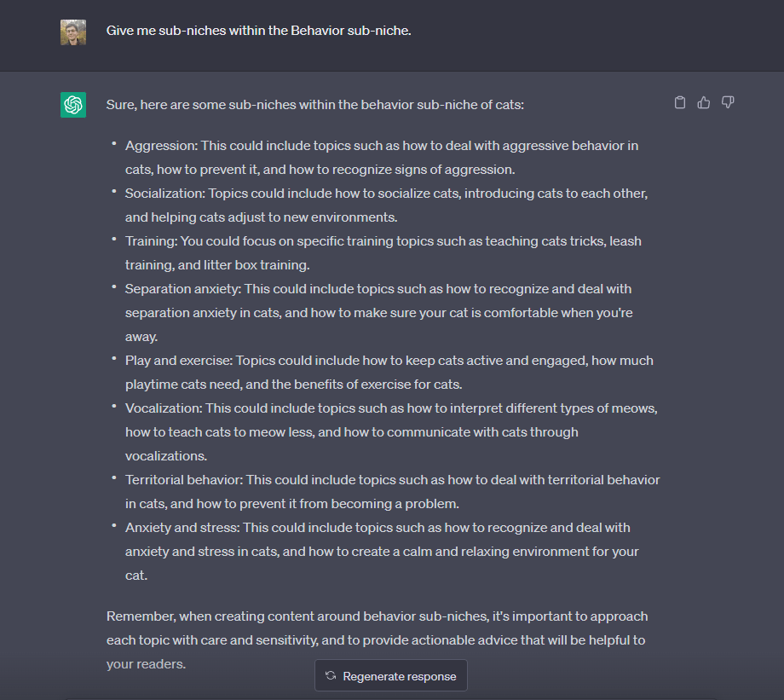The image size is (784, 700).
Task: Click the bullet dot beside 'Vocalization'
Action: (113, 407)
